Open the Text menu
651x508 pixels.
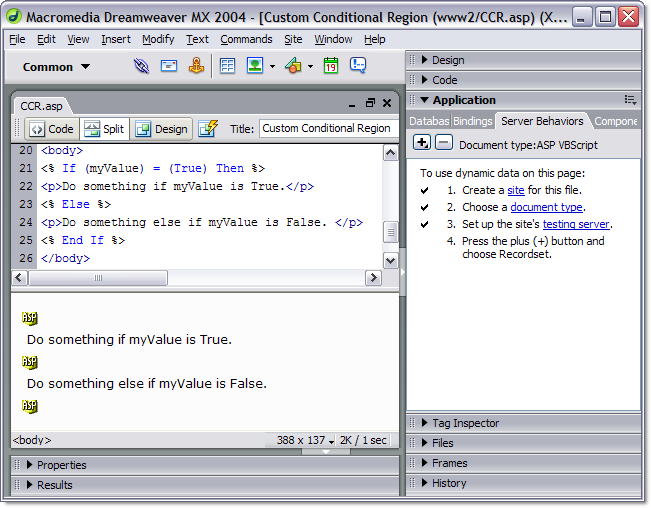tap(197, 39)
